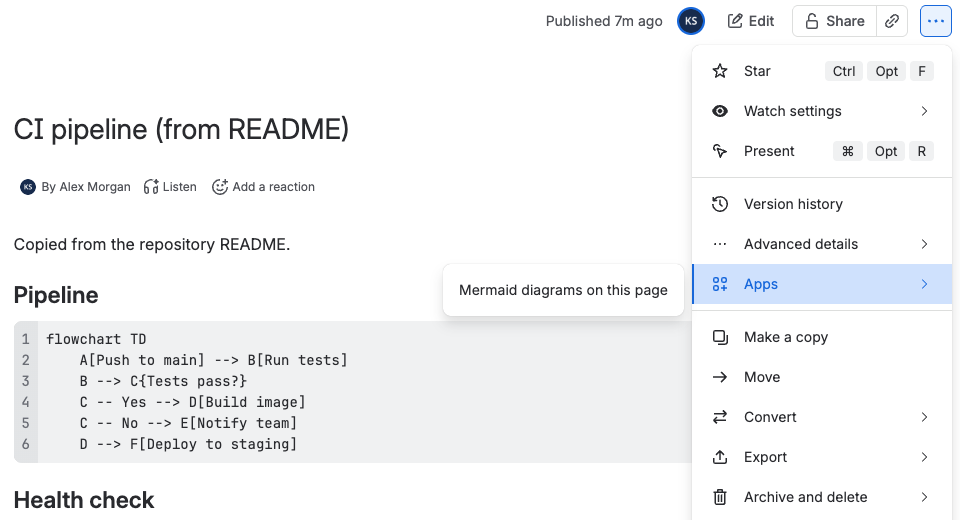The width and height of the screenshot is (960, 520).
Task: Click code line flowchart TD
Action: point(96,339)
